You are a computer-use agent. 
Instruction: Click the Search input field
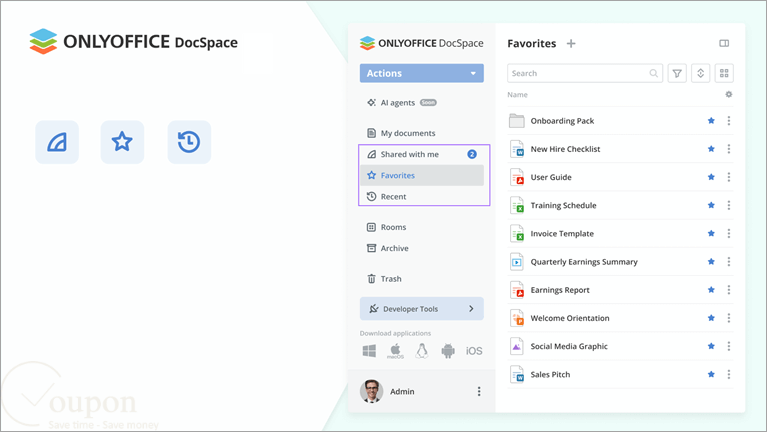(x=585, y=73)
